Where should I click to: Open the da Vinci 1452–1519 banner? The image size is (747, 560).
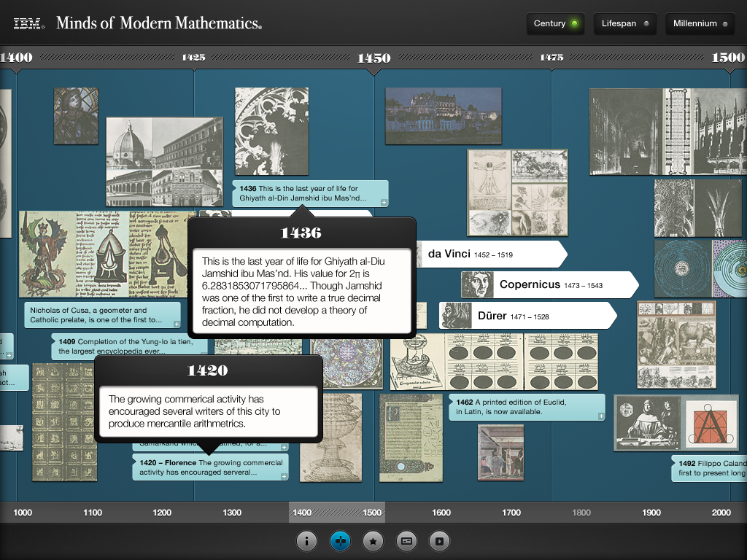(491, 254)
